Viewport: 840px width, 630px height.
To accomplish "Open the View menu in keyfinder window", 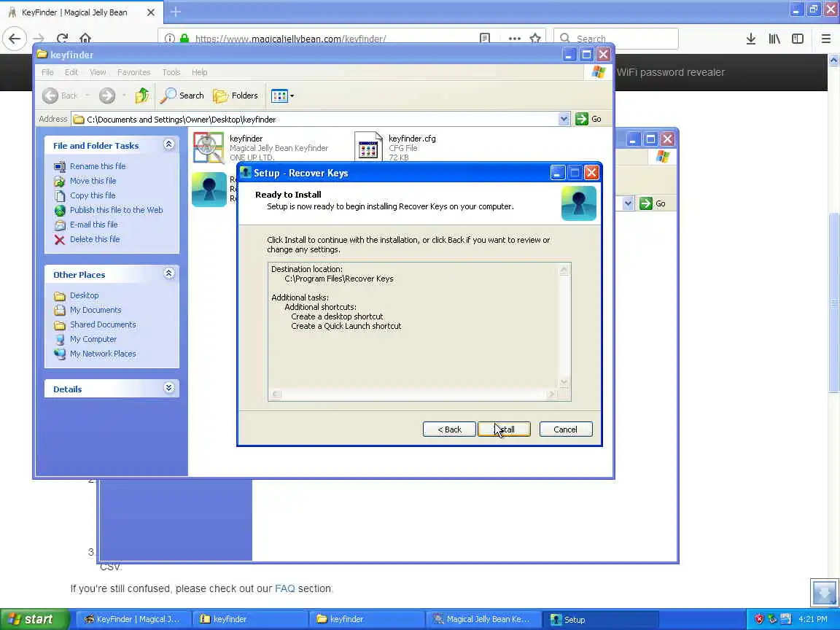I will (98, 71).
